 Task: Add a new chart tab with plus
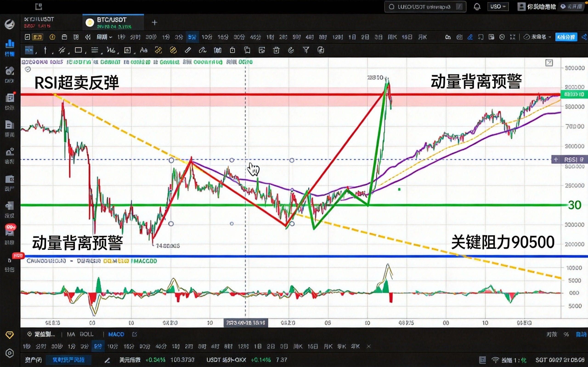click(155, 22)
